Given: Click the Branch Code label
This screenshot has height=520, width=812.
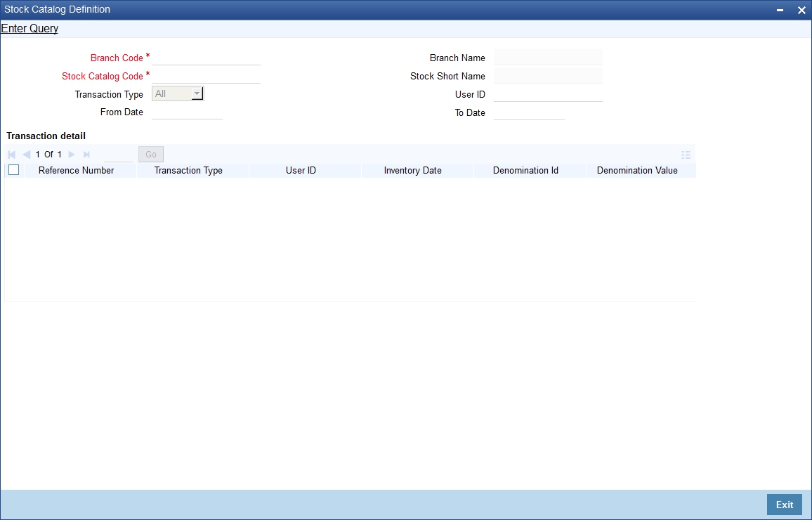Looking at the screenshot, I should [117, 58].
